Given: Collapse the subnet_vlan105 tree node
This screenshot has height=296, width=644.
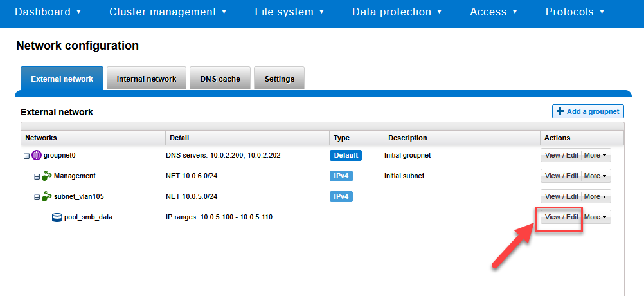Looking at the screenshot, I should (37, 197).
